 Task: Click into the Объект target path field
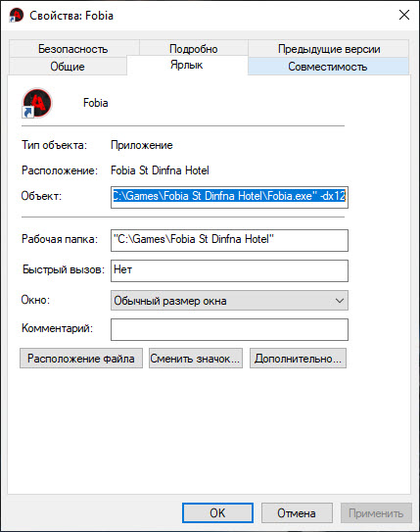[229, 197]
